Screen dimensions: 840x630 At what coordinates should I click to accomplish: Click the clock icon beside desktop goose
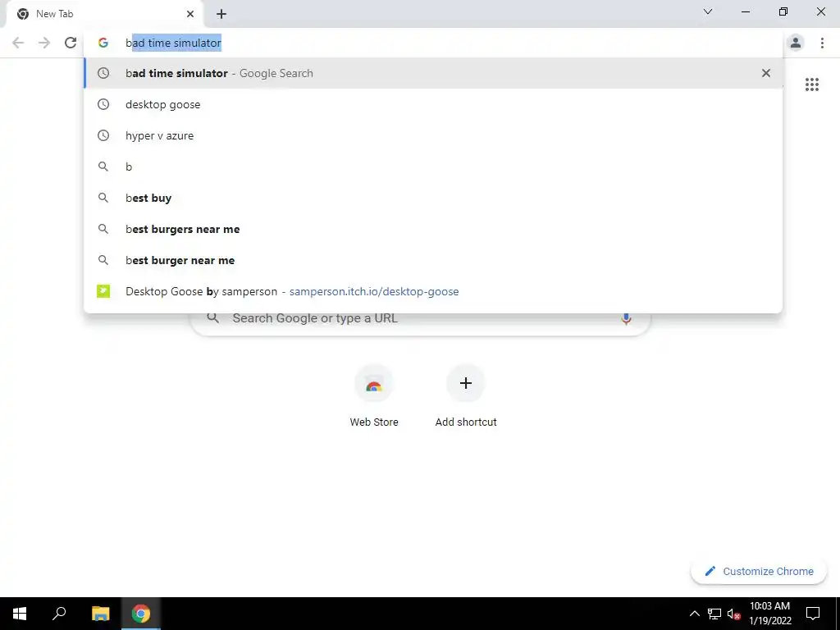point(103,104)
